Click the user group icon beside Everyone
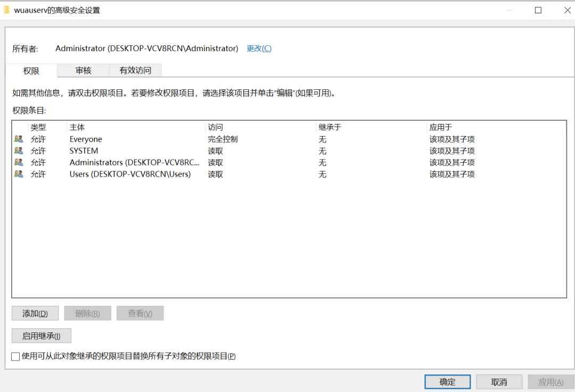 (19, 139)
